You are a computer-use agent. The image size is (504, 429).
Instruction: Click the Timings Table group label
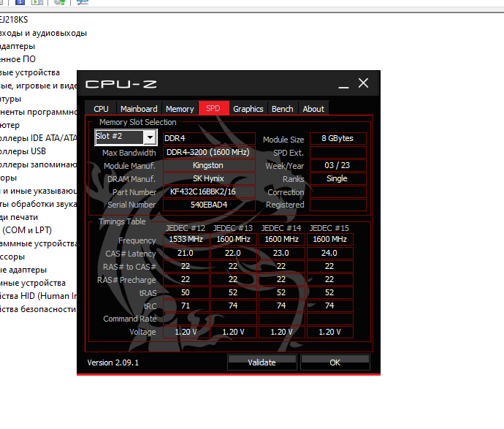pyautogui.click(x=122, y=221)
